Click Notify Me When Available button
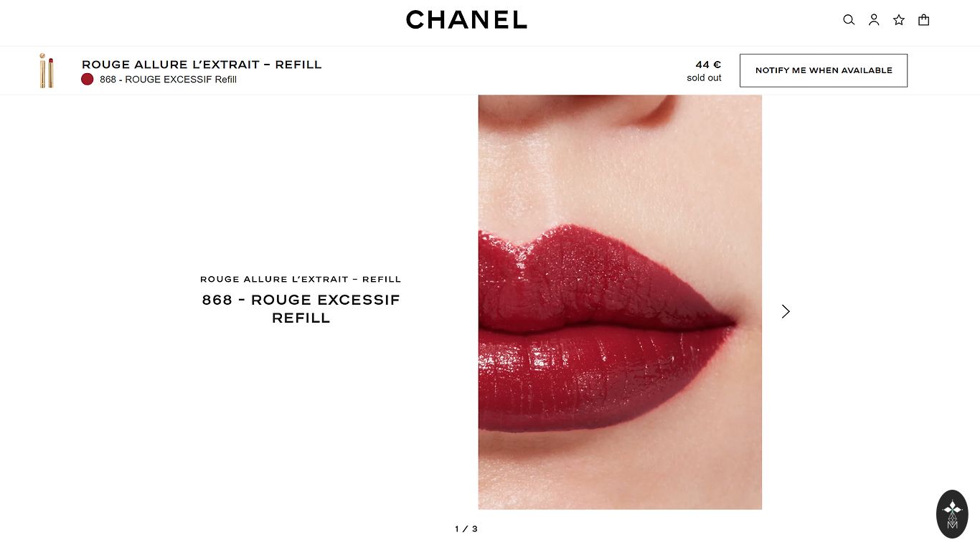This screenshot has height=550, width=980. (824, 70)
